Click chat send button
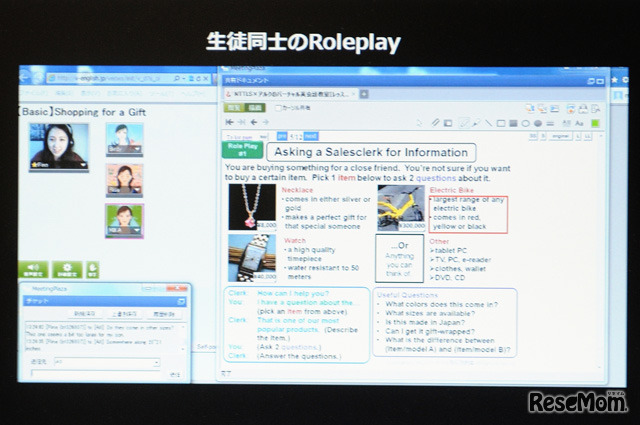Image resolution: width=640 pixels, height=425 pixels. click(174, 374)
